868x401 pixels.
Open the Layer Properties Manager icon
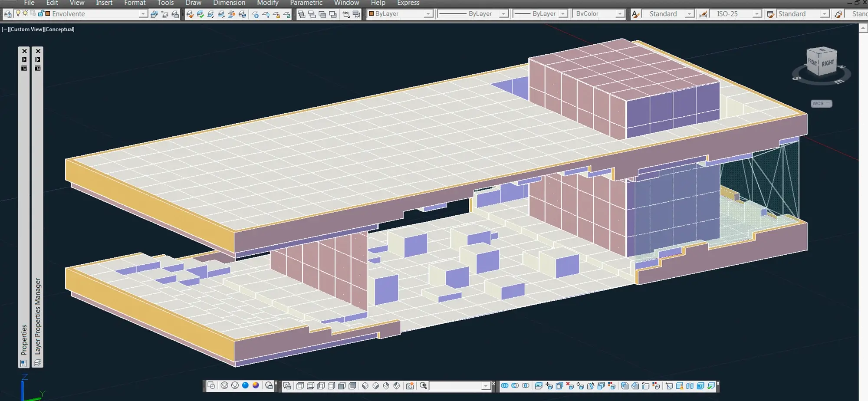[7, 14]
